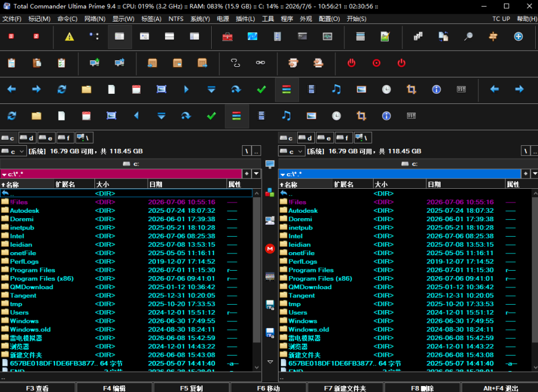The image size is (538, 392).
Task: Select drive d button in left panel
Action: pyautogui.click(x=27, y=138)
